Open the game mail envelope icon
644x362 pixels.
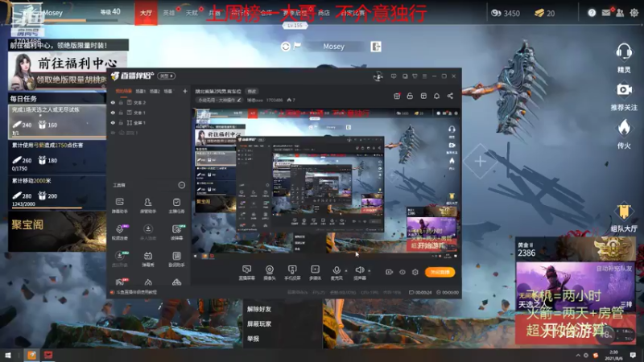tap(606, 13)
